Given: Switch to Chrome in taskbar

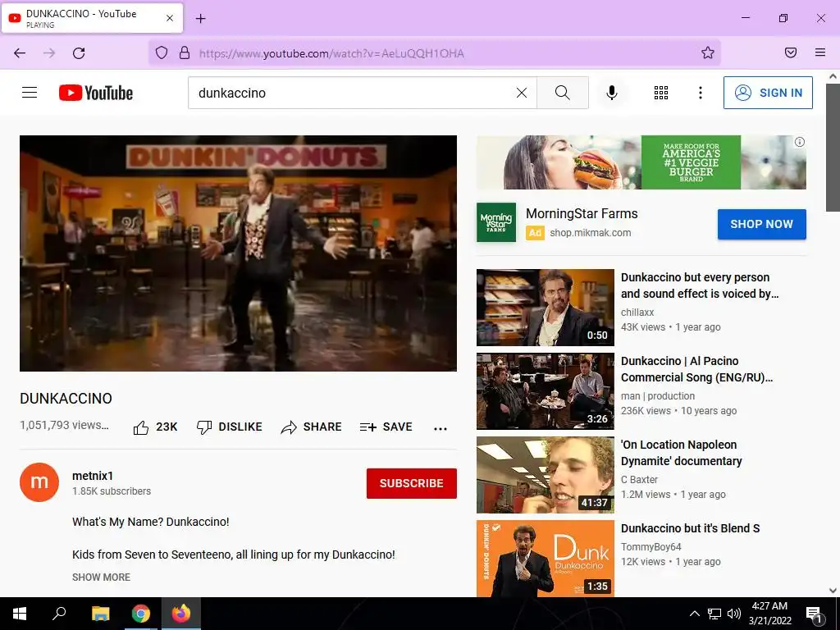Looking at the screenshot, I should [141, 614].
